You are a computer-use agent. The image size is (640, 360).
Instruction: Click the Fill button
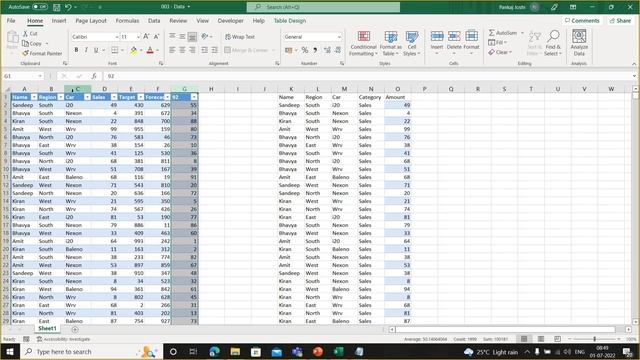(497, 42)
